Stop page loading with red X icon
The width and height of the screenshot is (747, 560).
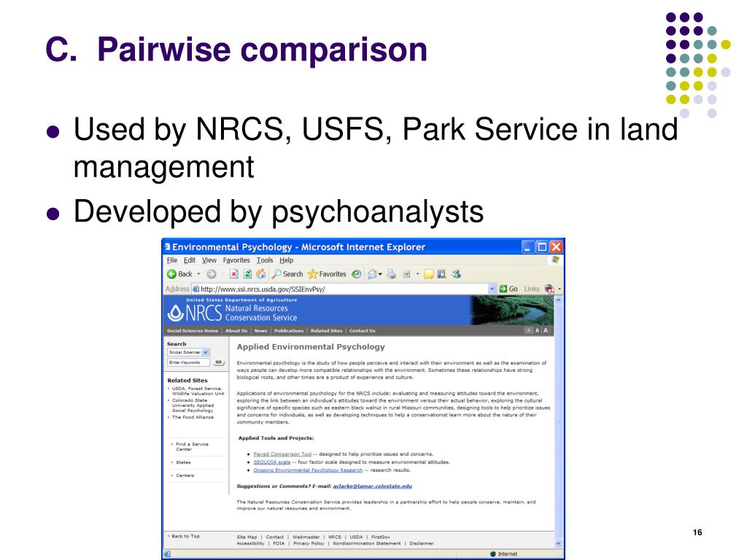pyautogui.click(x=234, y=274)
